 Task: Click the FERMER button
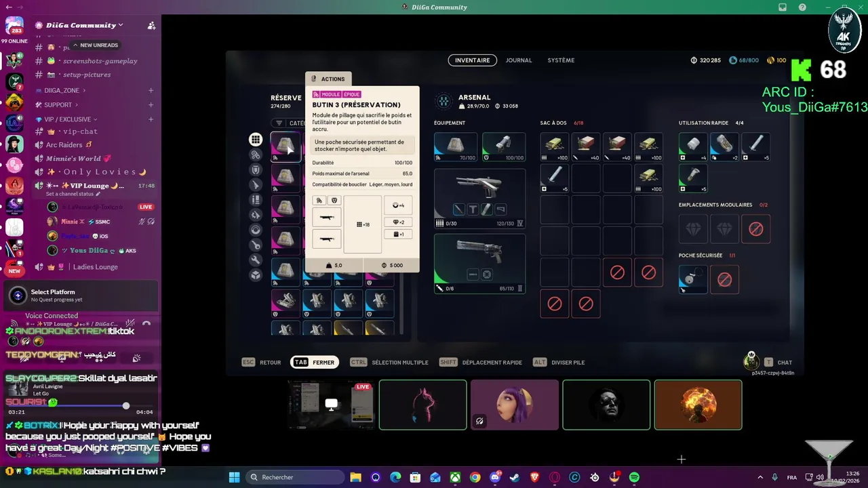315,363
